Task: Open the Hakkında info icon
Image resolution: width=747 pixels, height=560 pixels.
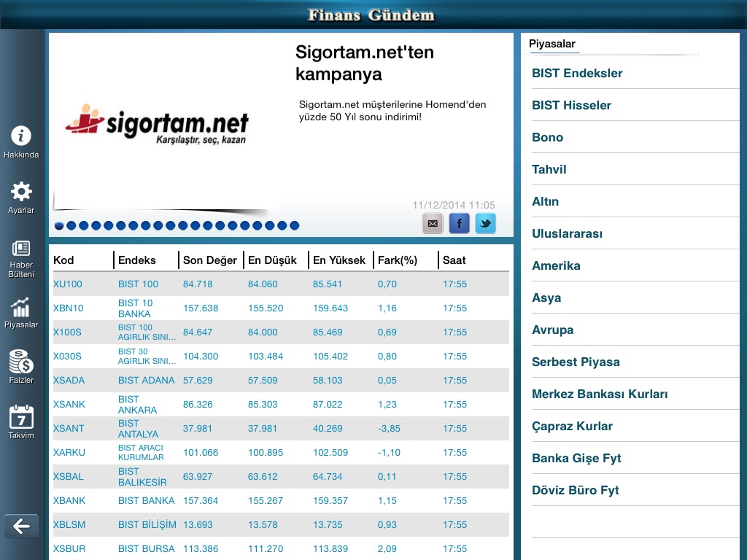Action: (21, 136)
